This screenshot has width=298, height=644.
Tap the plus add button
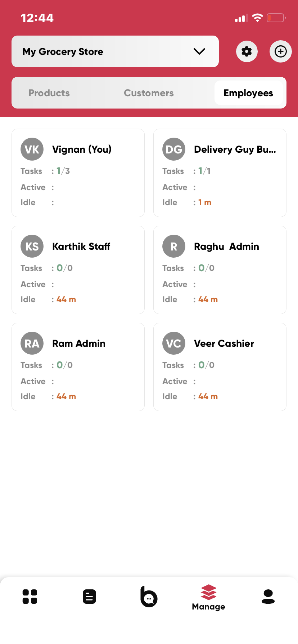point(280,51)
